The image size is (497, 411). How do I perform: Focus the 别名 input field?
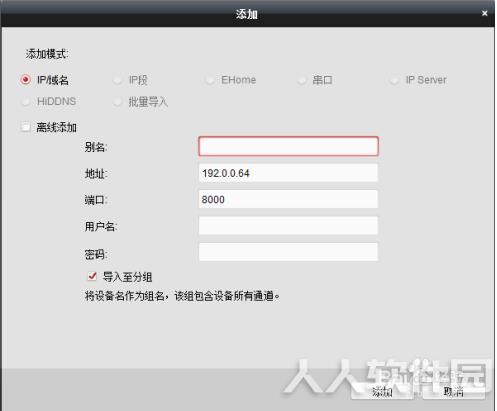tap(288, 146)
